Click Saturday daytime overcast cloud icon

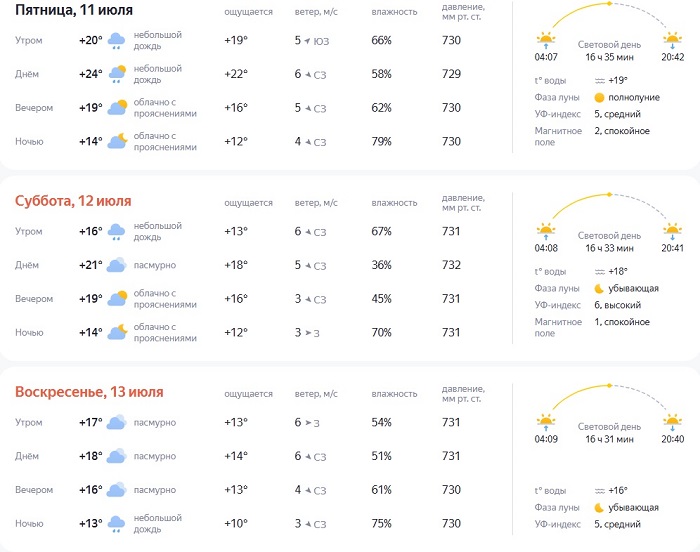[117, 265]
